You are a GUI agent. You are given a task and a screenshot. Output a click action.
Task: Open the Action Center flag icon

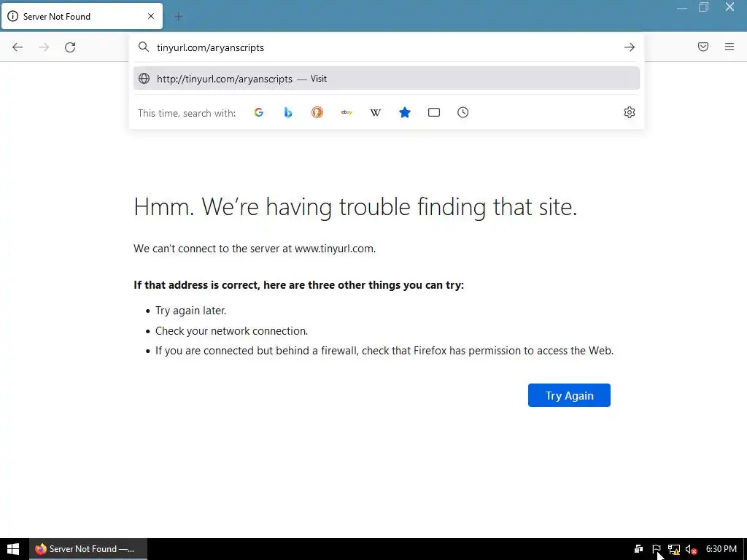(657, 549)
